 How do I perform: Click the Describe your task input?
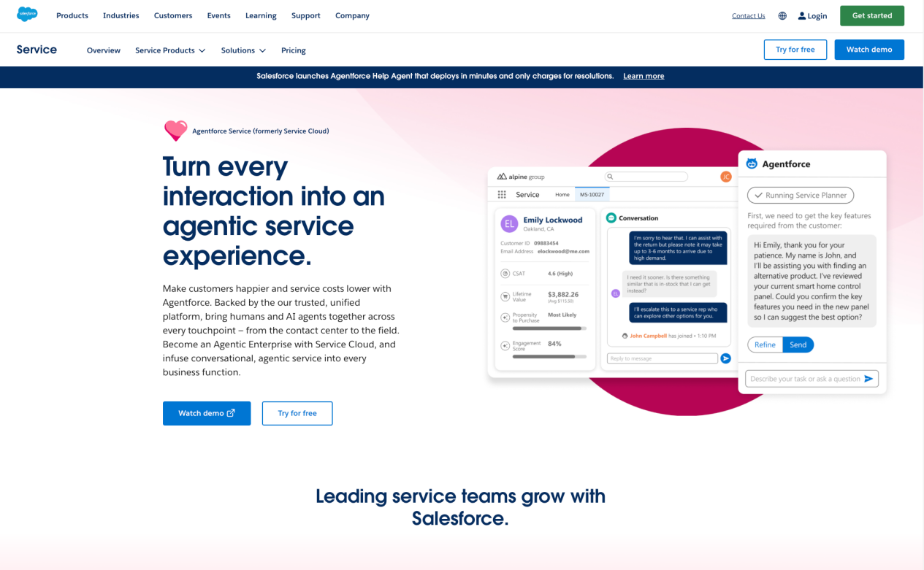812,379
